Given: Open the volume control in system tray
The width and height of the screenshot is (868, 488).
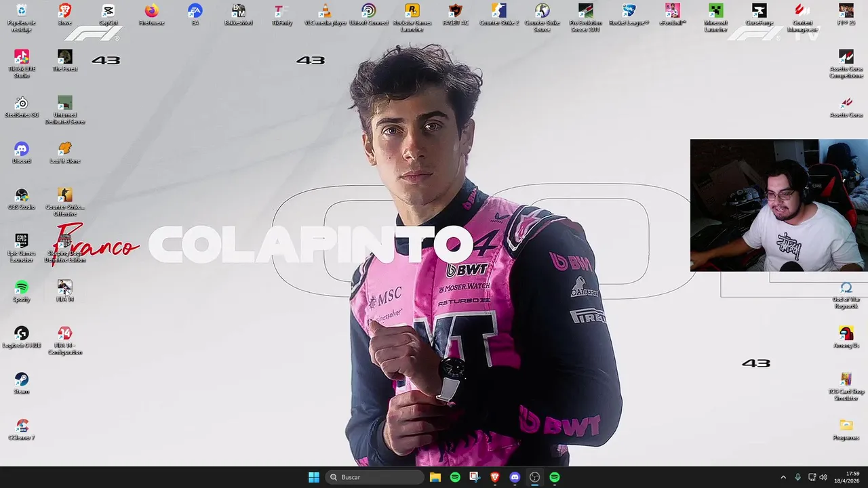Looking at the screenshot, I should tap(823, 477).
